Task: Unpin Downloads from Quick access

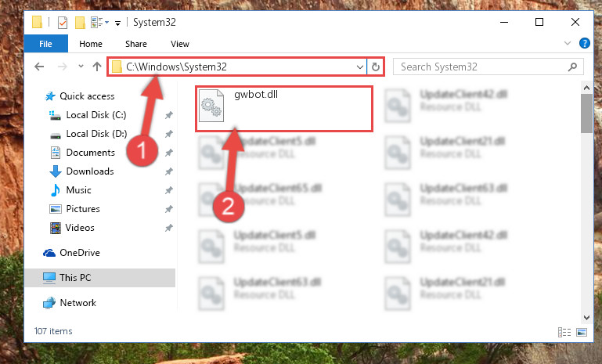Action: pos(168,171)
